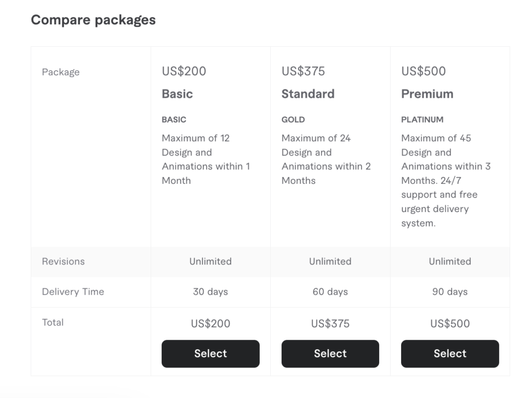This screenshot has width=532, height=398.
Task: Click the Total row label
Action: coord(52,322)
